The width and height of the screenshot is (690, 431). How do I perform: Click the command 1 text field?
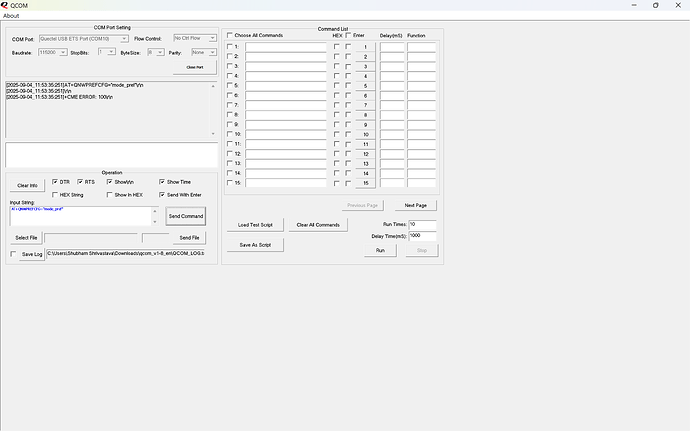286,47
